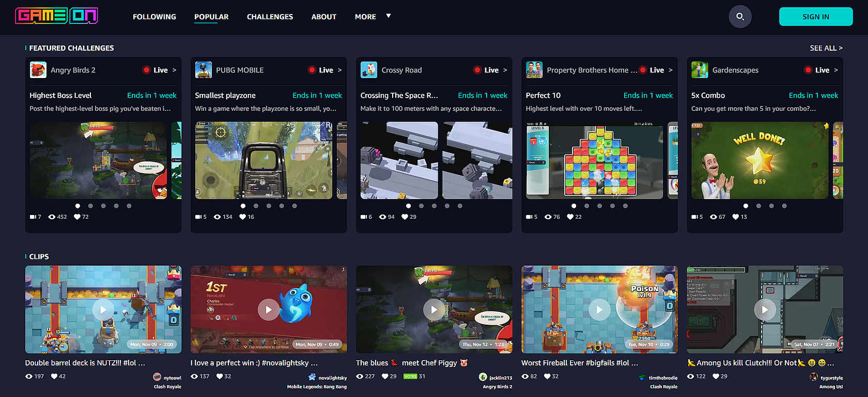Click heart icon on Crossing The Space challenge
The image size is (868, 397).
405,217
